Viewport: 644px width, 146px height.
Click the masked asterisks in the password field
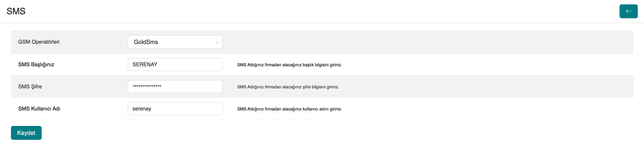pyautogui.click(x=147, y=86)
